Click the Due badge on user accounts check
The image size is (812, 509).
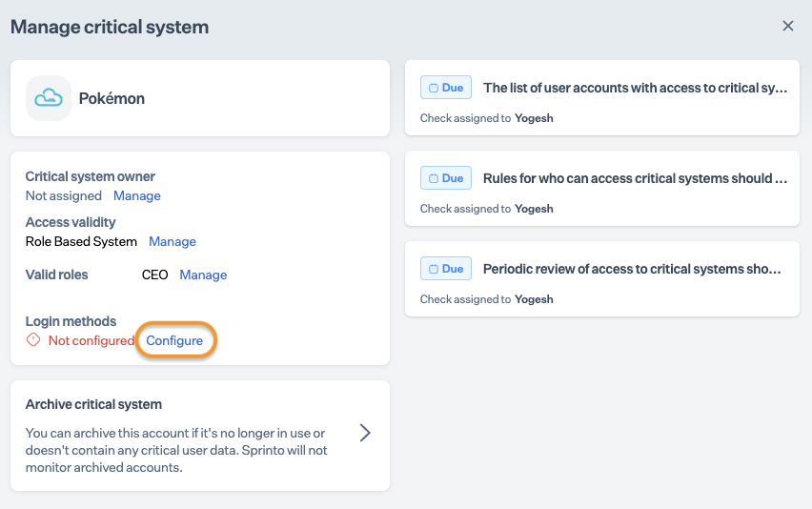pyautogui.click(x=446, y=88)
